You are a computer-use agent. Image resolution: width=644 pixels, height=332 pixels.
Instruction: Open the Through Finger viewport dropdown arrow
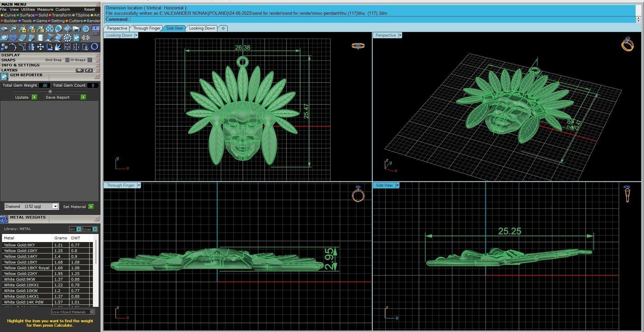click(139, 185)
